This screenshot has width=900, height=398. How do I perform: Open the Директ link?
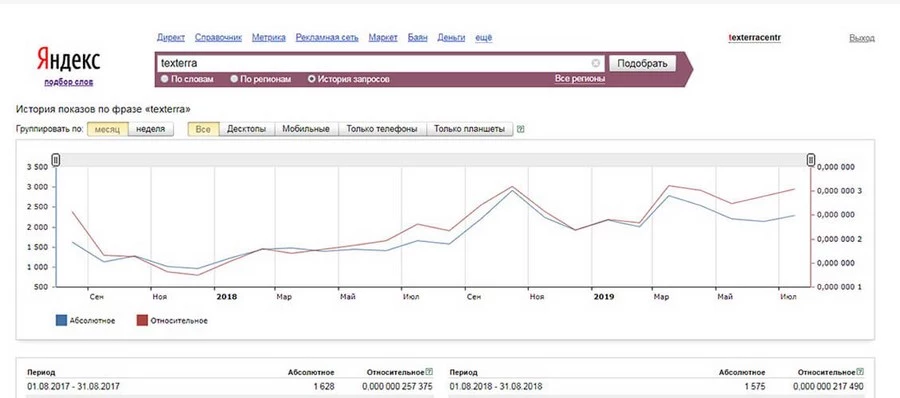click(171, 38)
